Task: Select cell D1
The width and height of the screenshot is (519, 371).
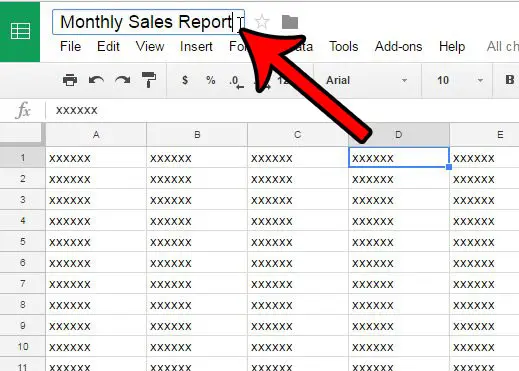Action: (x=399, y=157)
